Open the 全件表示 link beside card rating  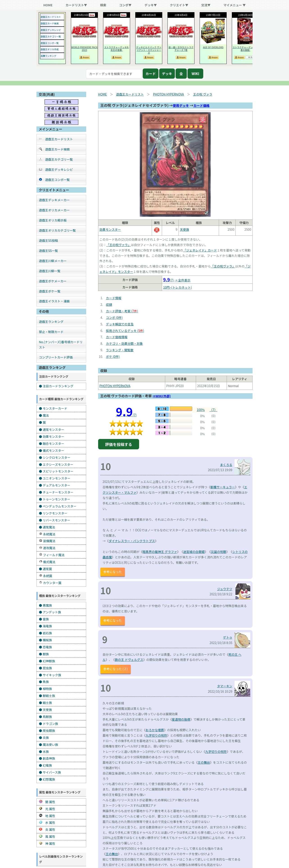[182, 280]
